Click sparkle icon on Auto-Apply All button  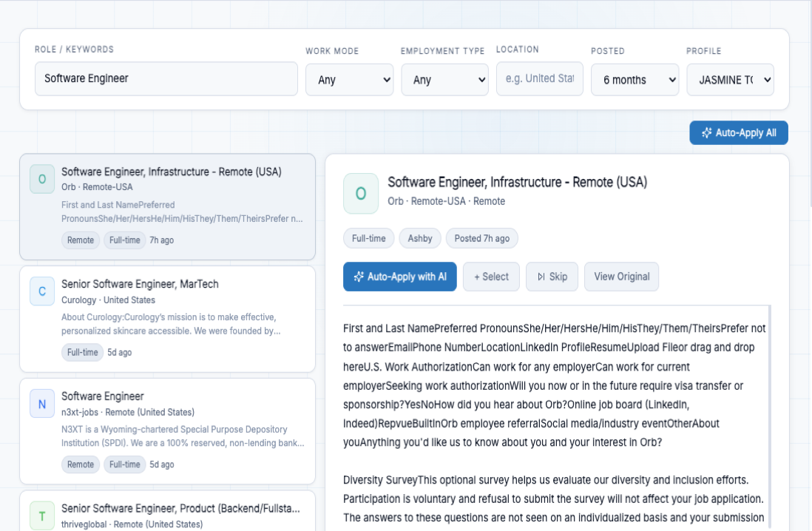point(706,133)
